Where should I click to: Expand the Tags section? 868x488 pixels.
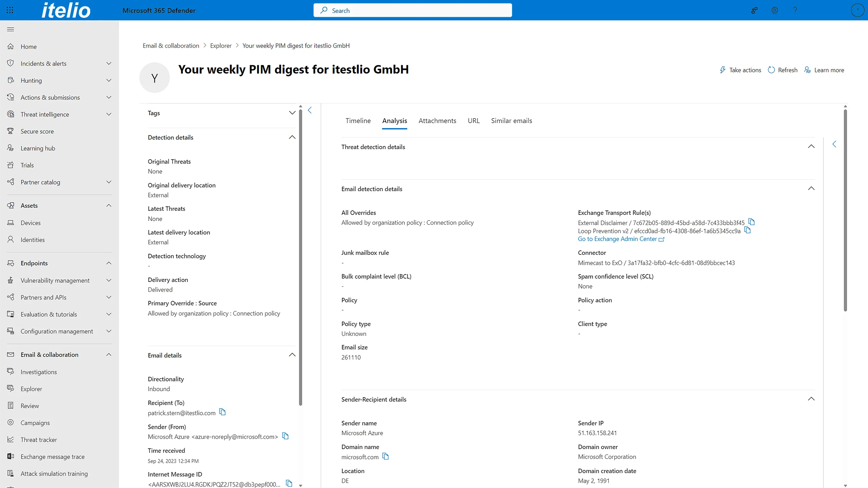(292, 113)
